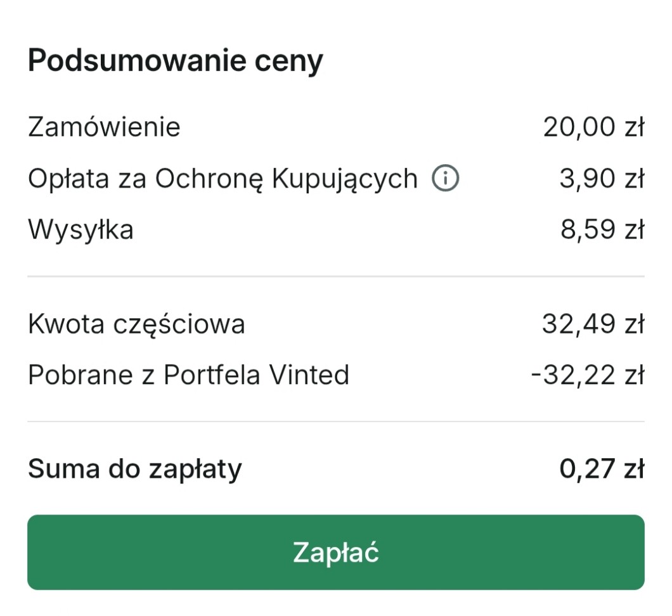
Task: Click the 0,27 zł total amount
Action: (602, 470)
